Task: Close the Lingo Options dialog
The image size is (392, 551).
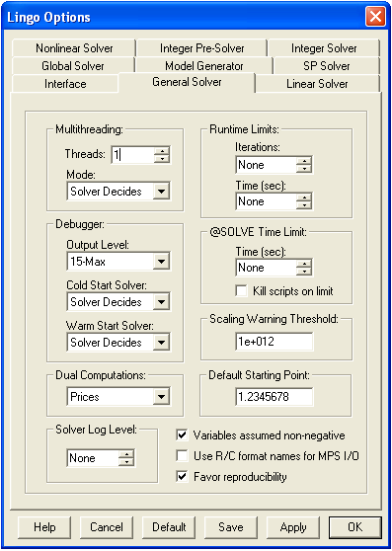Action: pyautogui.click(x=375, y=17)
